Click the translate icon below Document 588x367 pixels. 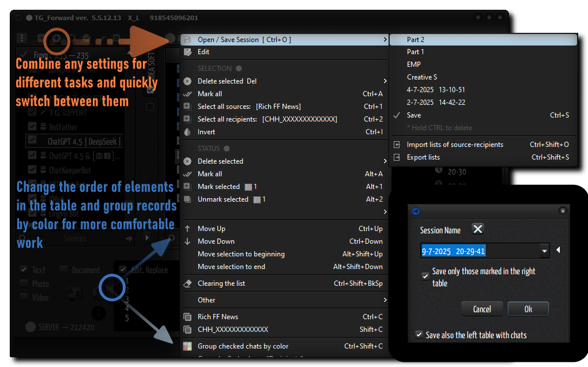click(75, 293)
